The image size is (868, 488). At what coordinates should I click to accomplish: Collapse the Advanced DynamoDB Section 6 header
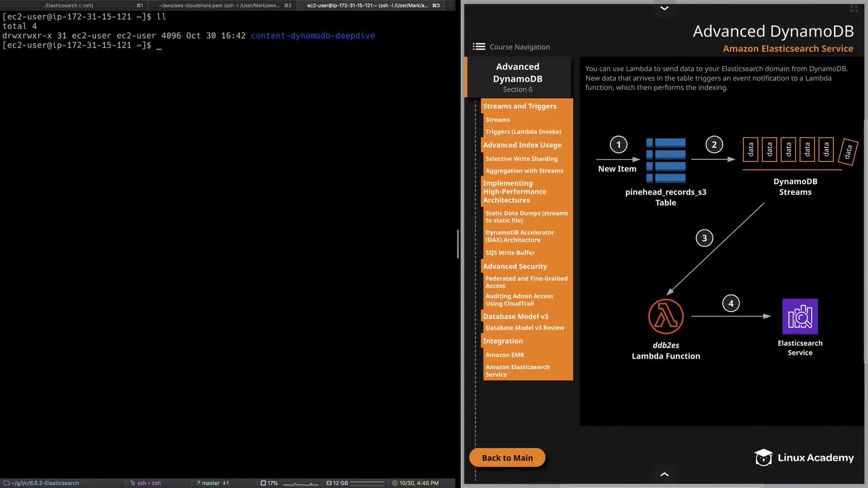pos(518,77)
